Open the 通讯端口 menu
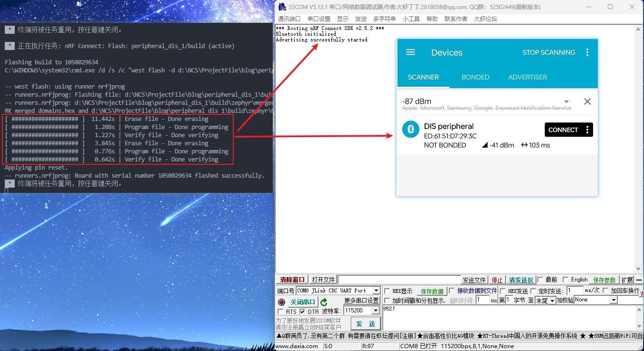This screenshot has width=644, height=351. (289, 19)
